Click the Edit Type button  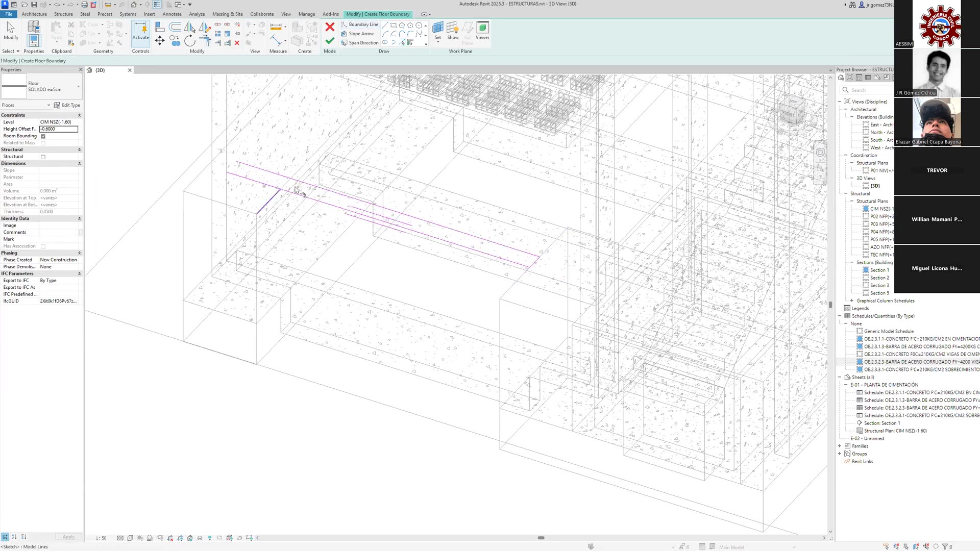pos(67,105)
